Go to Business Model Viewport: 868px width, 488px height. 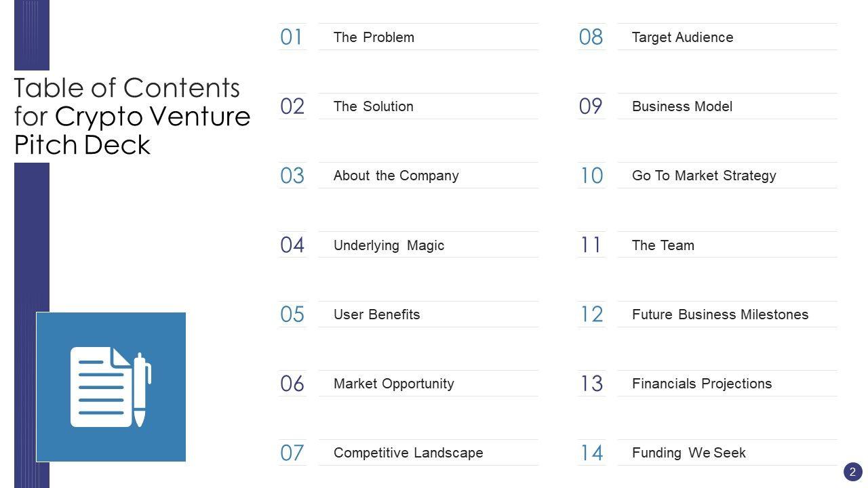682,106
